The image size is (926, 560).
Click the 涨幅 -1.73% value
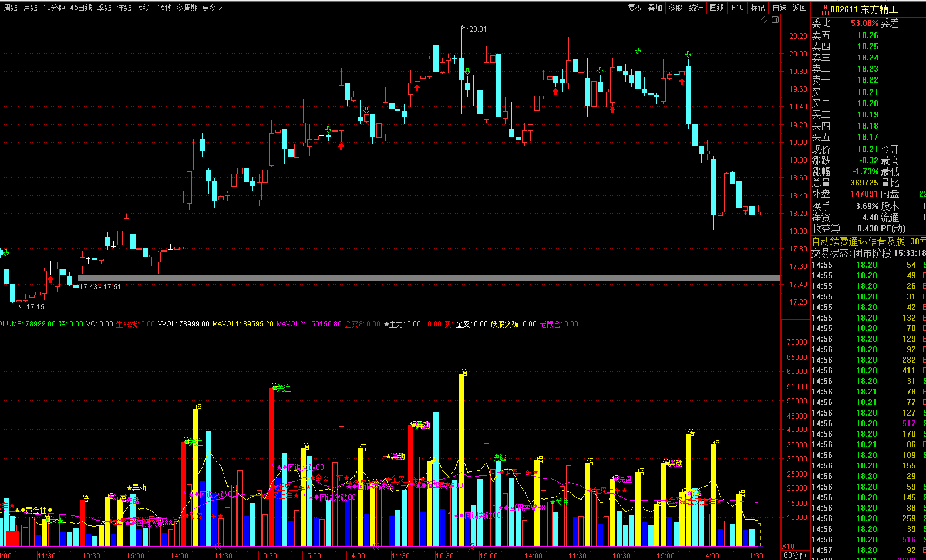point(866,171)
